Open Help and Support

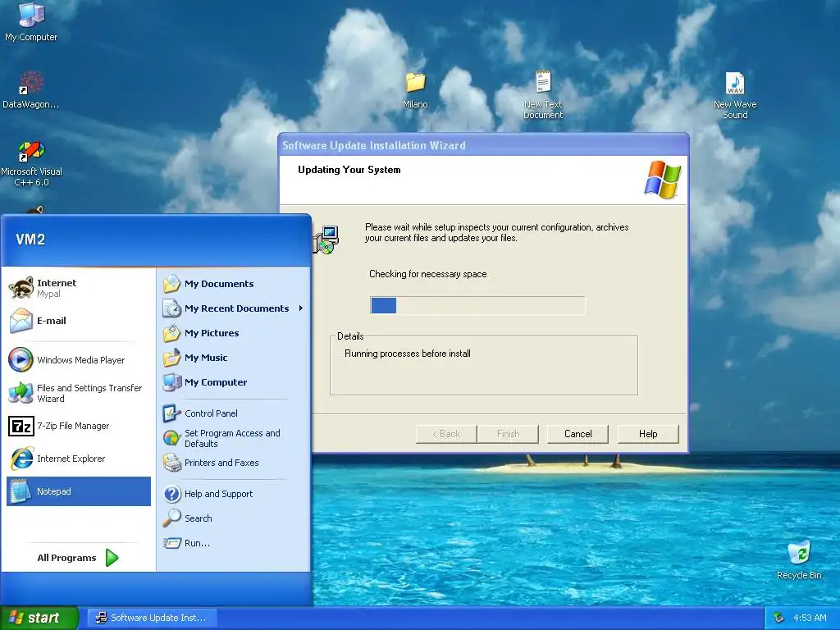pos(234,493)
